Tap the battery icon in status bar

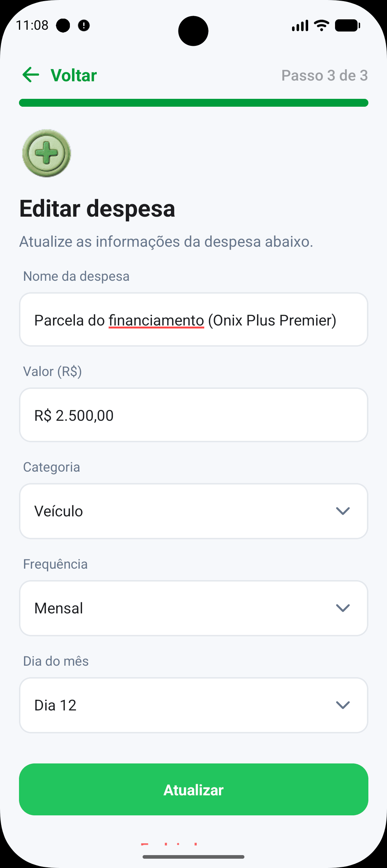(347, 25)
